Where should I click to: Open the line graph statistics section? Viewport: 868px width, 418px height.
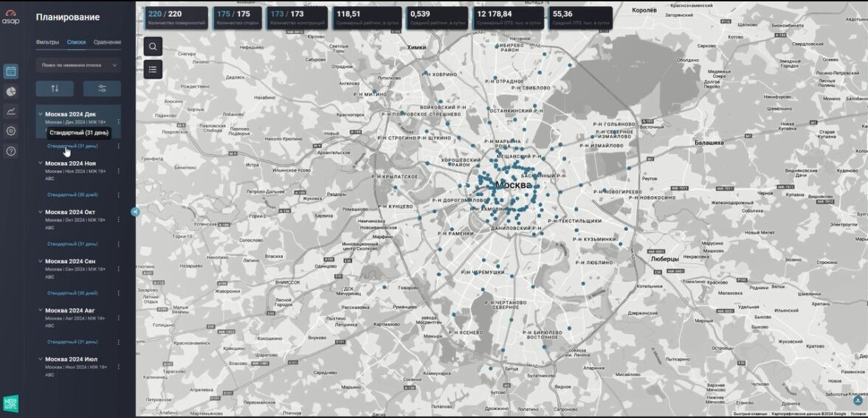[10, 111]
